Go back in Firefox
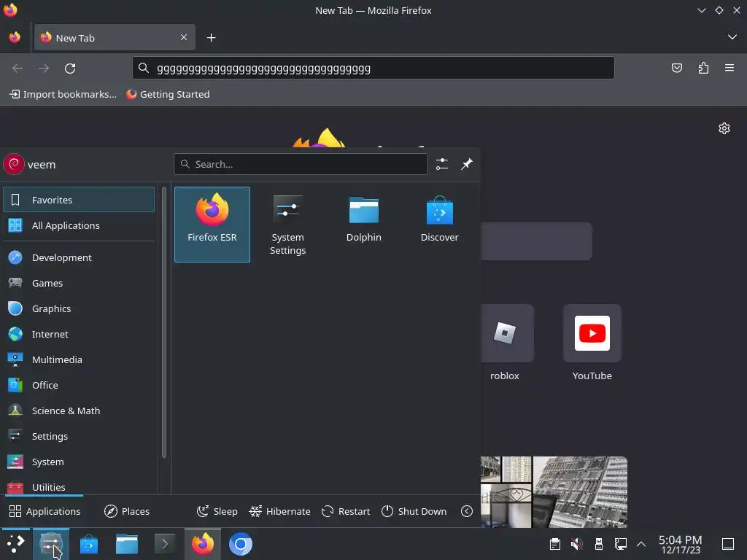This screenshot has width=747, height=560. pos(18,69)
